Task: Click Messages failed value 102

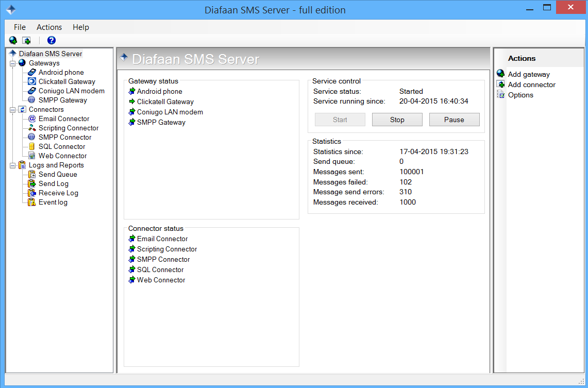Action: pyautogui.click(x=406, y=182)
